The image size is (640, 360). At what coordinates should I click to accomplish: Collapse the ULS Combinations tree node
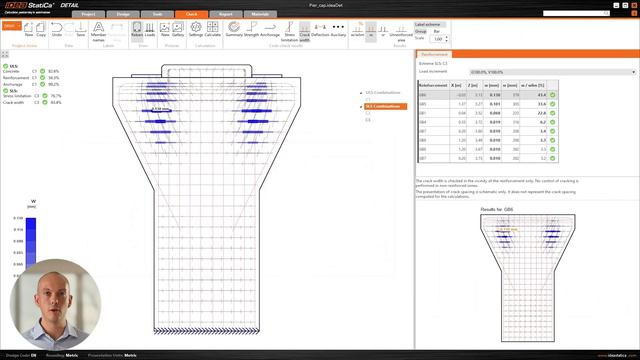point(361,93)
